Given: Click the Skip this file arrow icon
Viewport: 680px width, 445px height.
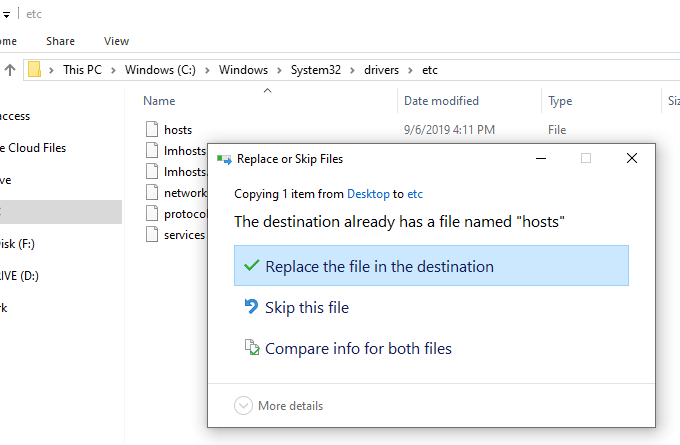Looking at the screenshot, I should [252, 307].
